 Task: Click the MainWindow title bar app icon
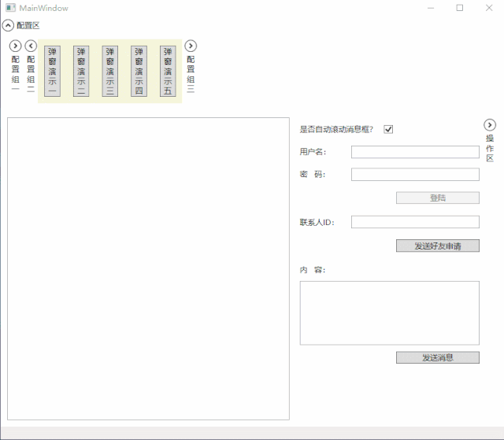pos(10,8)
